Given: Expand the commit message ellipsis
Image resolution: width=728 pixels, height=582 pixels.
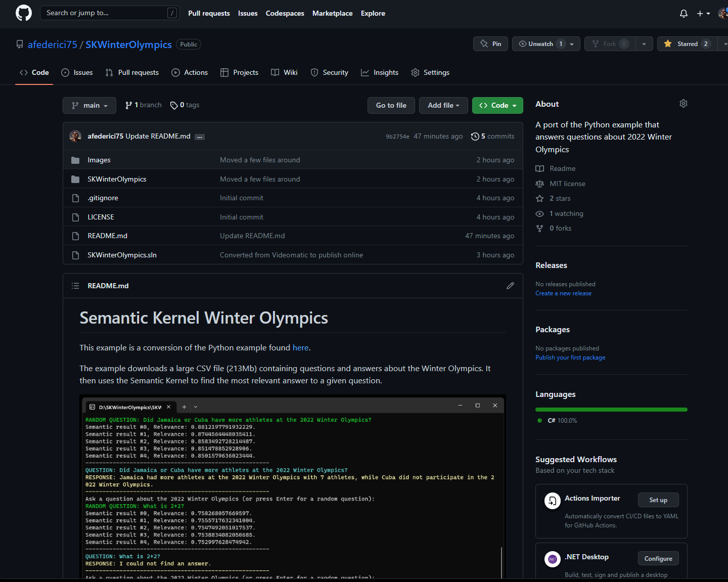Looking at the screenshot, I should point(200,137).
